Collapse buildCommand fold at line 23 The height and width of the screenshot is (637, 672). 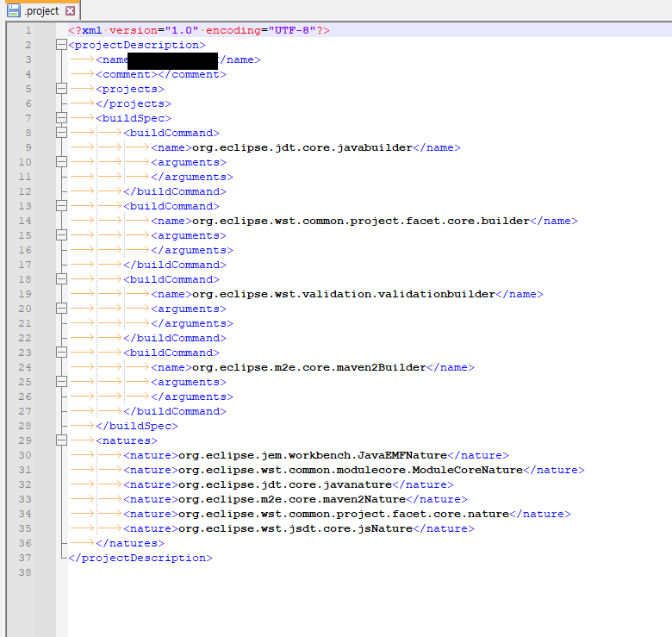click(x=62, y=353)
